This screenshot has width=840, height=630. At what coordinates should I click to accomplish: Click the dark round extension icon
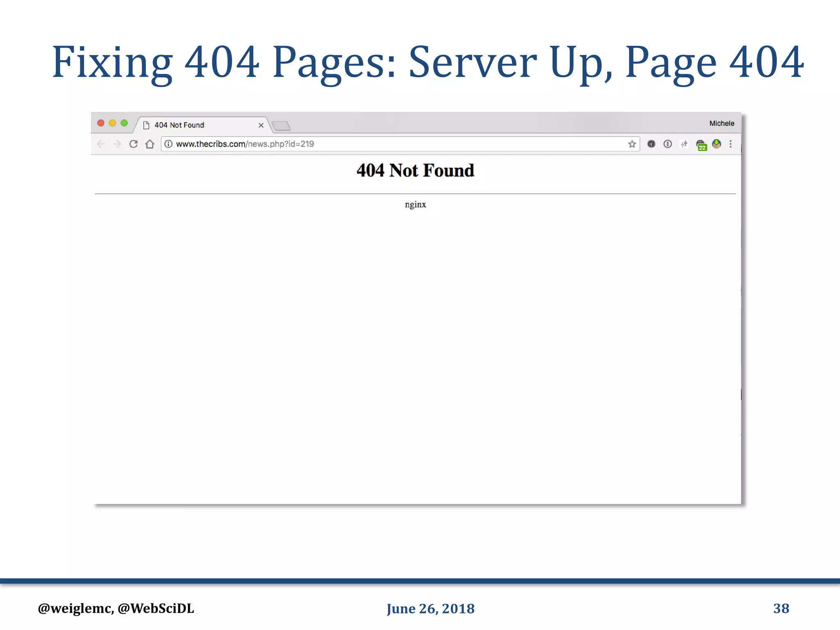(651, 144)
